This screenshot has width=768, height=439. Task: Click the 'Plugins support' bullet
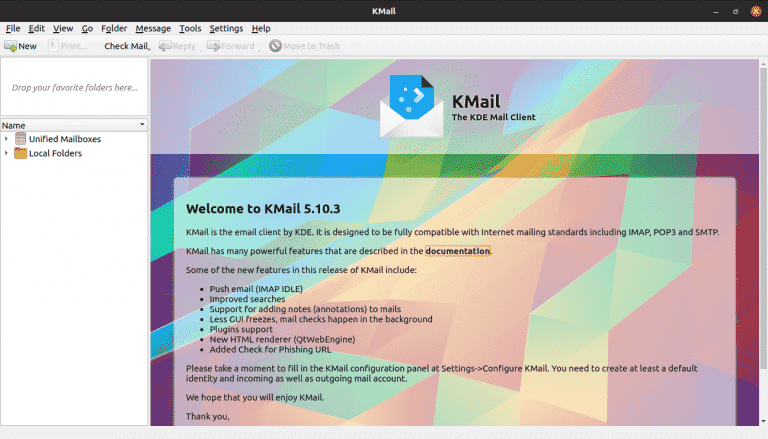coord(241,329)
